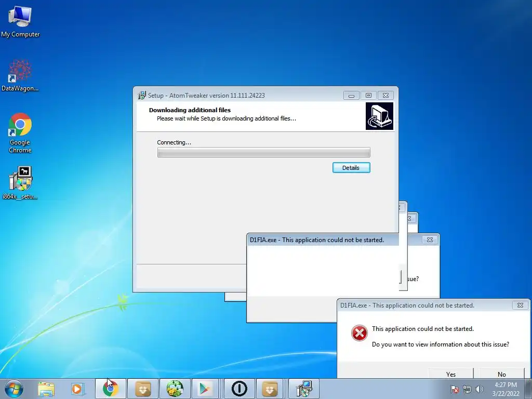
Task: Open the Play Store triangle taskbar icon
Action: pyautogui.click(x=204, y=389)
